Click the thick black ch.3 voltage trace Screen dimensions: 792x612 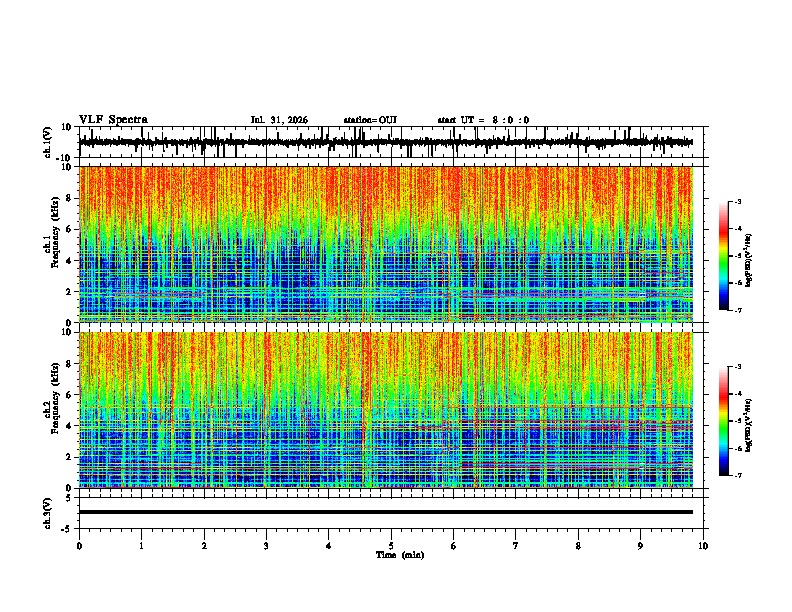click(x=386, y=512)
